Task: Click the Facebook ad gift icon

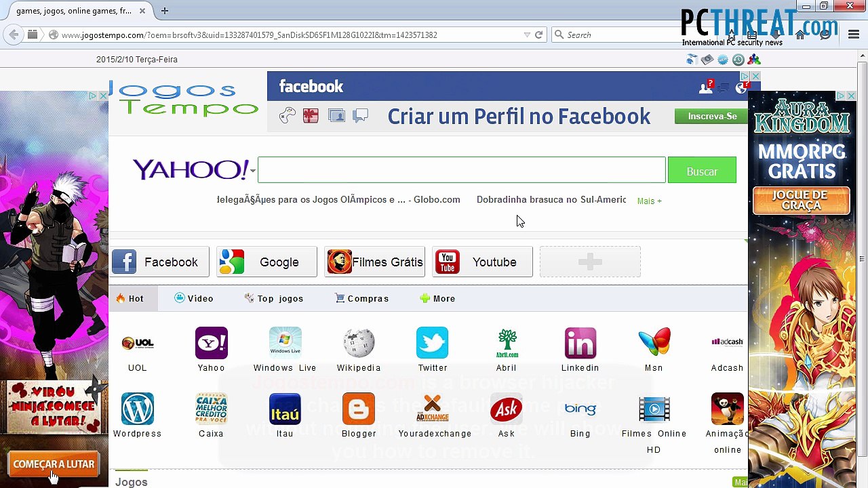Action: 311,116
